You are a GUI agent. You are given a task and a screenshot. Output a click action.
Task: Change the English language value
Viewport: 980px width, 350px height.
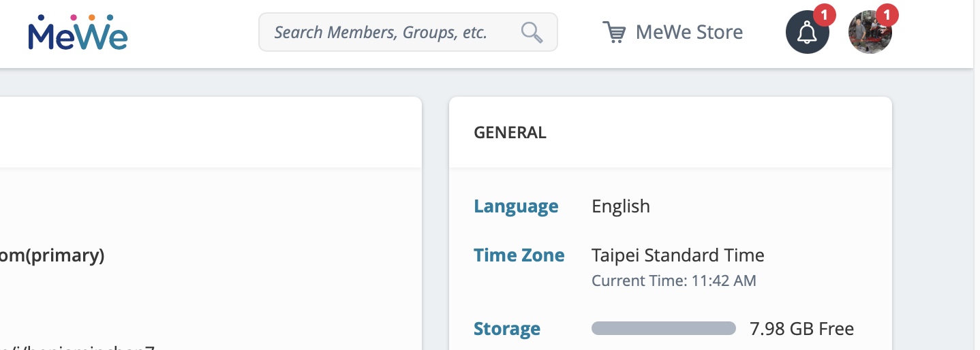click(621, 206)
